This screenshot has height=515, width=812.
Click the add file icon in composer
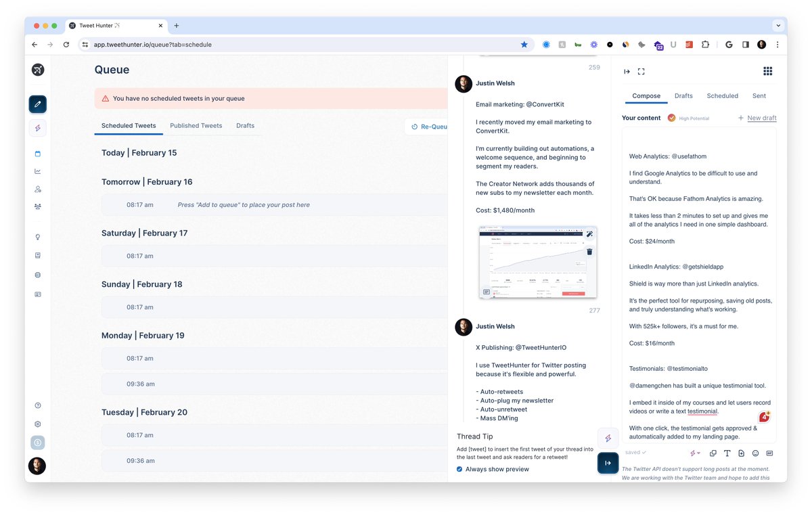[x=742, y=453]
